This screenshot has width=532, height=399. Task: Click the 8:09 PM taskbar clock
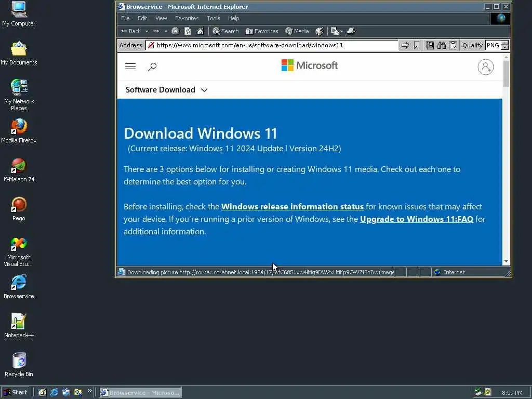(512, 393)
